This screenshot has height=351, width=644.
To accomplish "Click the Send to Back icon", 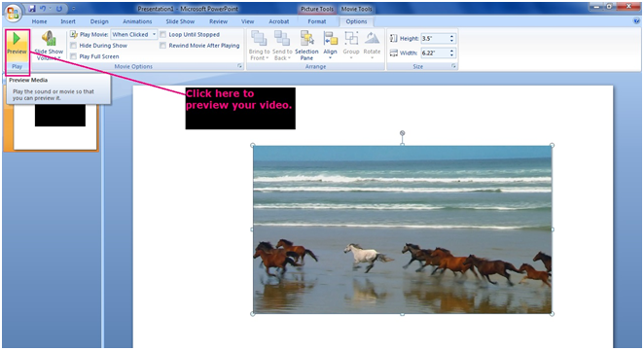I will coord(282,39).
